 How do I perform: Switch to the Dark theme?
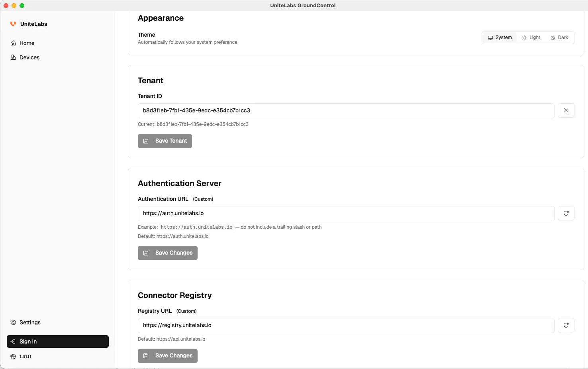pyautogui.click(x=559, y=37)
